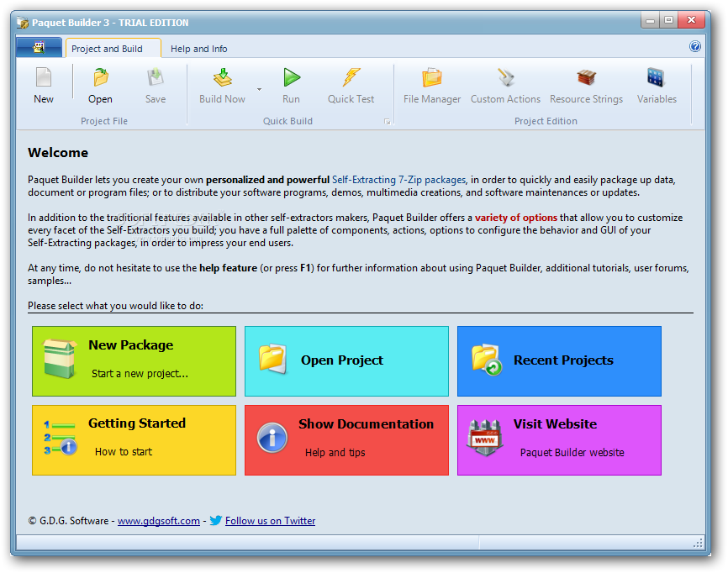Viewport: 728px width, 573px height.
Task: Click the Visit Website www icon
Action: (485, 438)
